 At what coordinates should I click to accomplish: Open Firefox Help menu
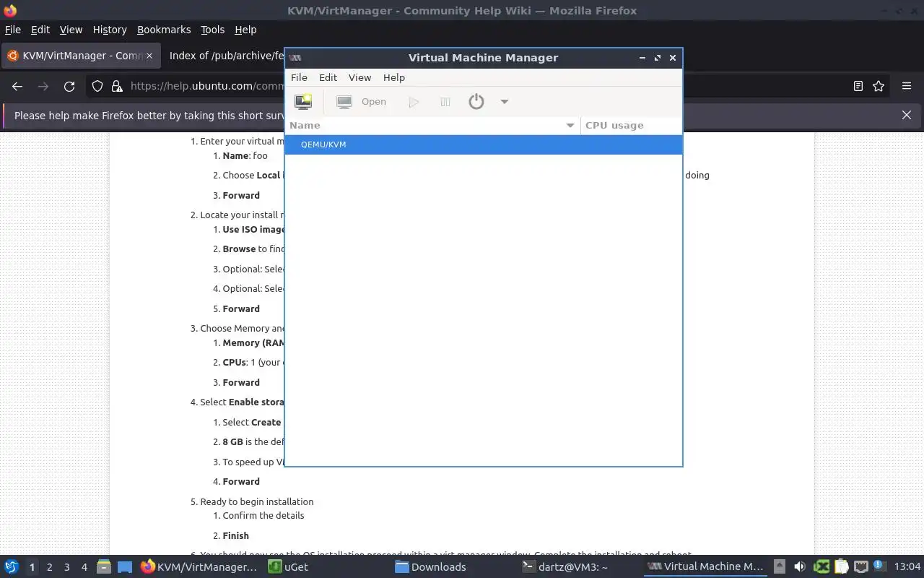[x=245, y=30]
